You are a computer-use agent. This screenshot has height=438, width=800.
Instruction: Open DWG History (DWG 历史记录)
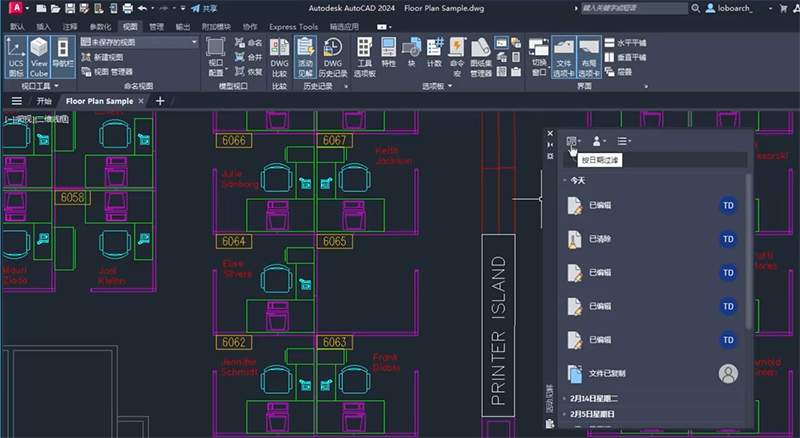point(333,56)
